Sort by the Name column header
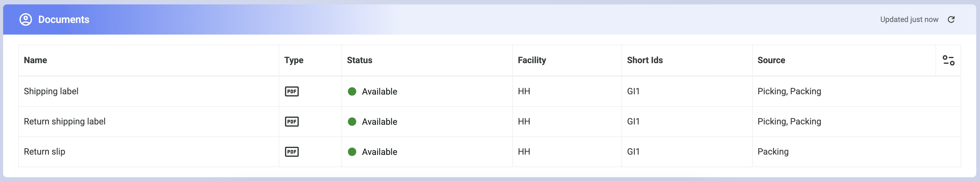 [x=35, y=60]
